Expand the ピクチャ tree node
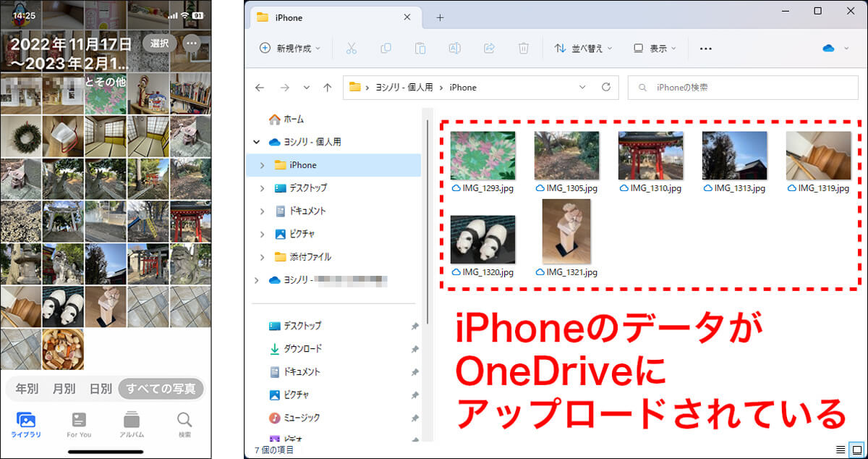The height and width of the screenshot is (459, 868). [x=262, y=235]
